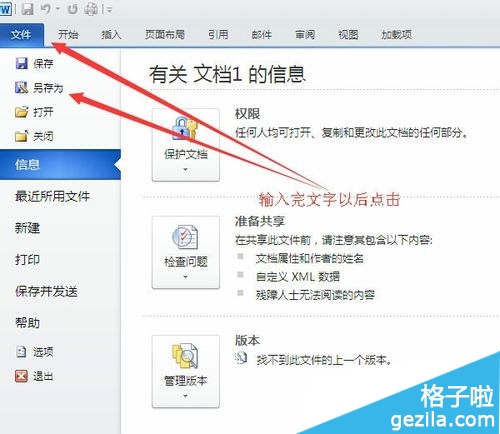Click the Undo arrow icon in title bar
500x434 pixels.
[46, 9]
